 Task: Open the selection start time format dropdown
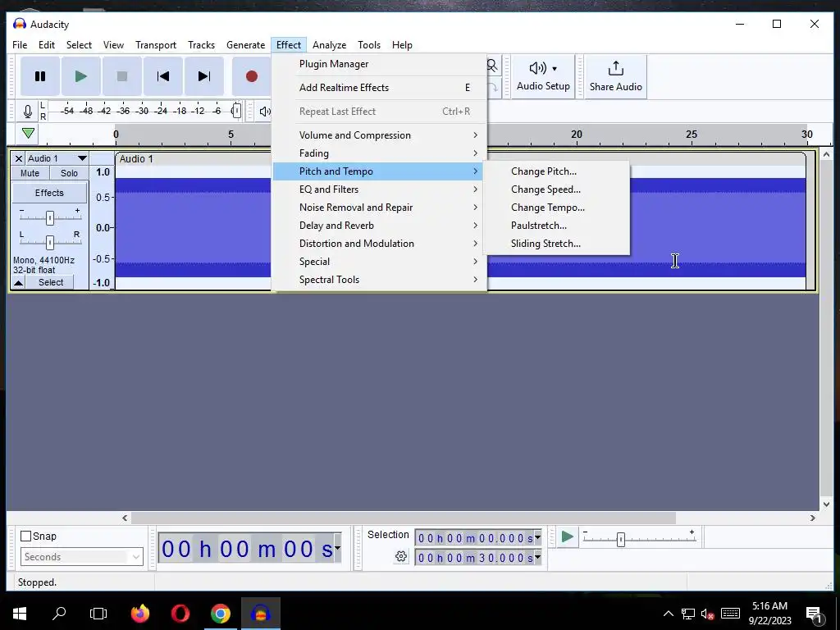tap(537, 537)
